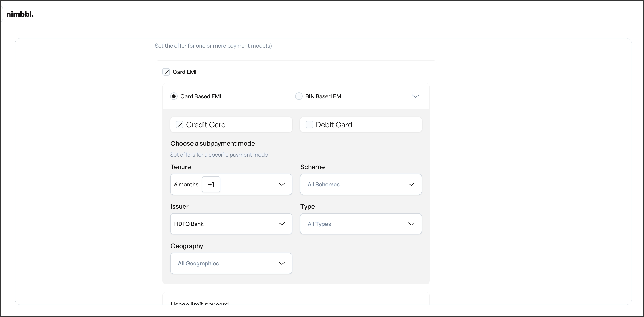
Task: Collapse the EMI type section chevron
Action: 415,96
